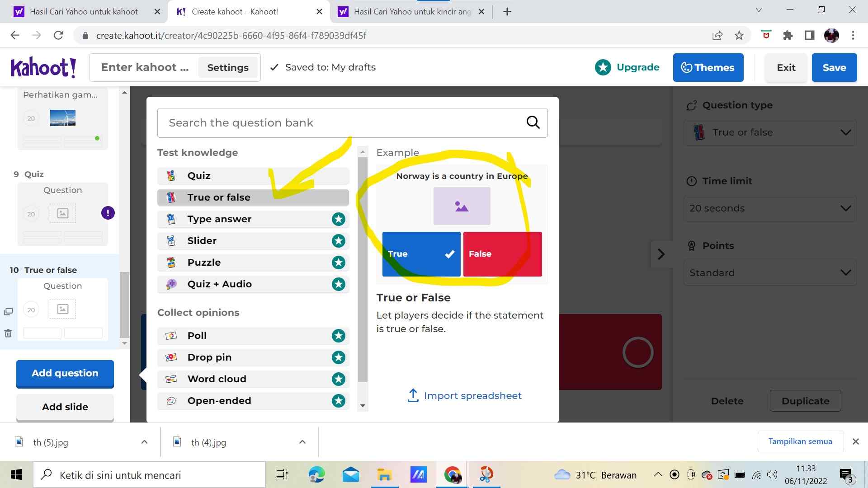Click Duplicate question button
This screenshot has width=868, height=488.
[805, 401]
